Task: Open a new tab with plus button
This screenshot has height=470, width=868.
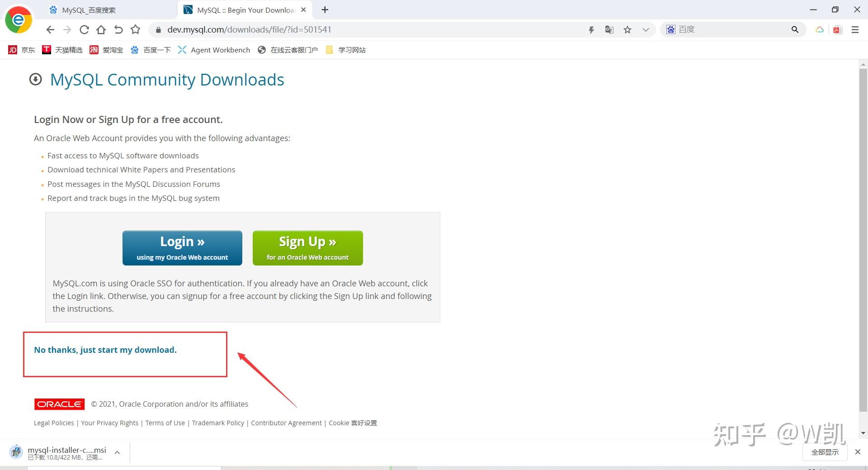Action: click(325, 9)
